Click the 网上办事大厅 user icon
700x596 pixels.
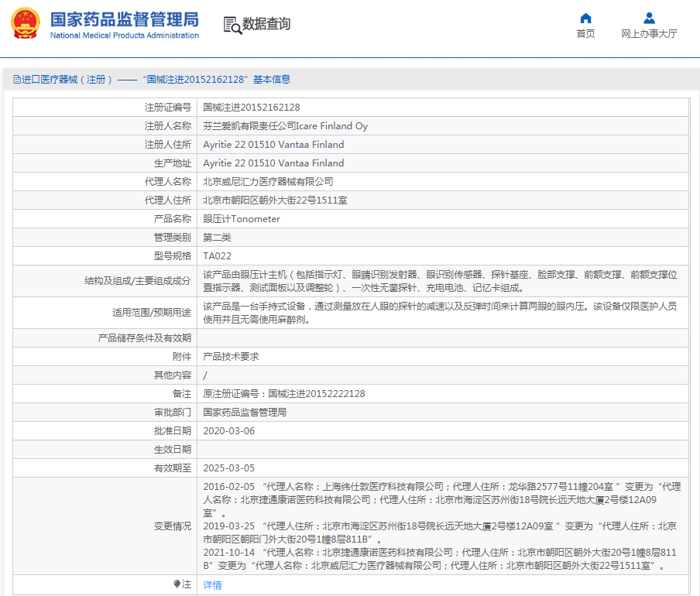649,19
